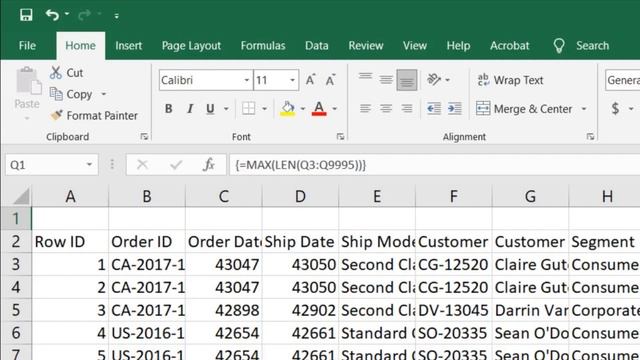Toggle Wrap Text
This screenshot has width=640, height=360.
[510, 80]
